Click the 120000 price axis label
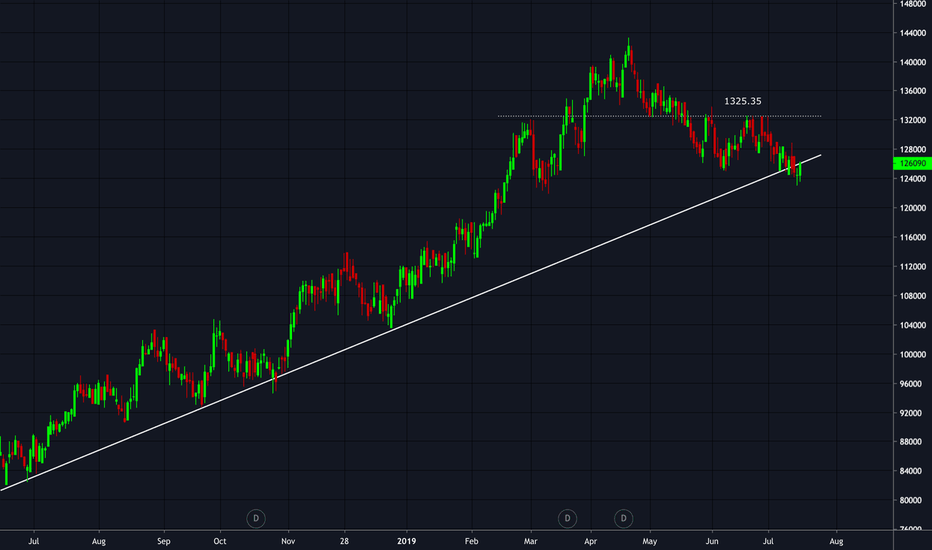 tap(912, 208)
